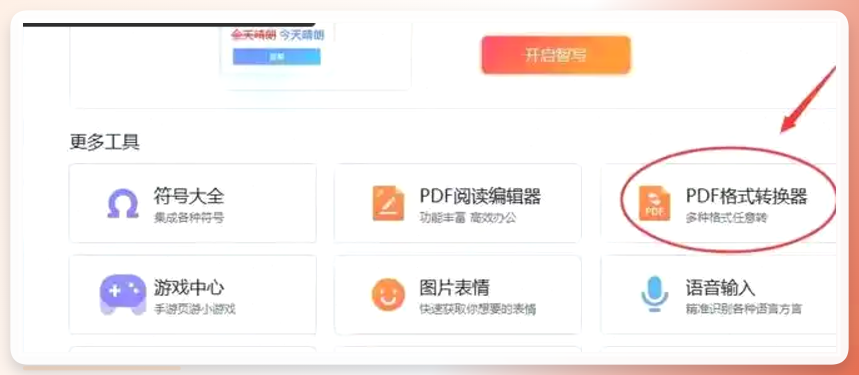Viewport: 859px width, 375px height.
Task: Click the 快速获取你想要的表情 description
Action: (478, 309)
